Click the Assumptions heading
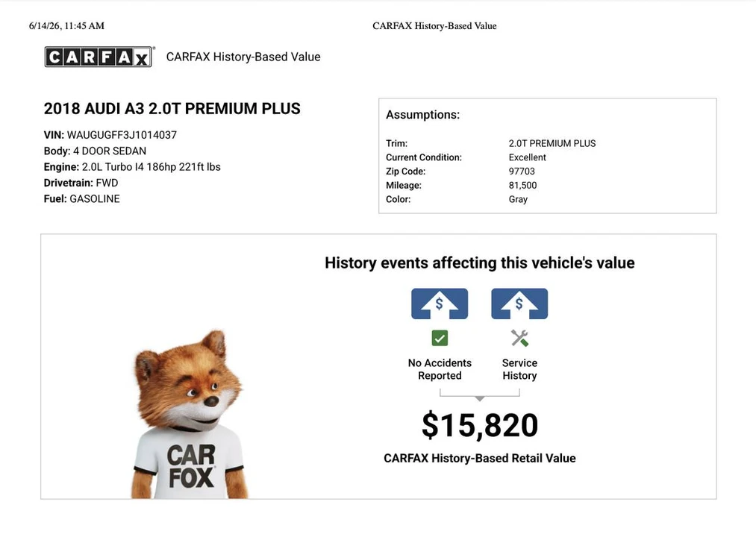756x537 pixels. (x=423, y=115)
